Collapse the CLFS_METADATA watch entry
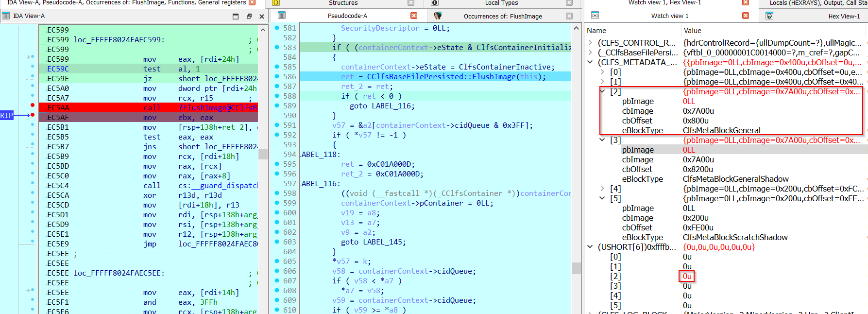 (590, 62)
